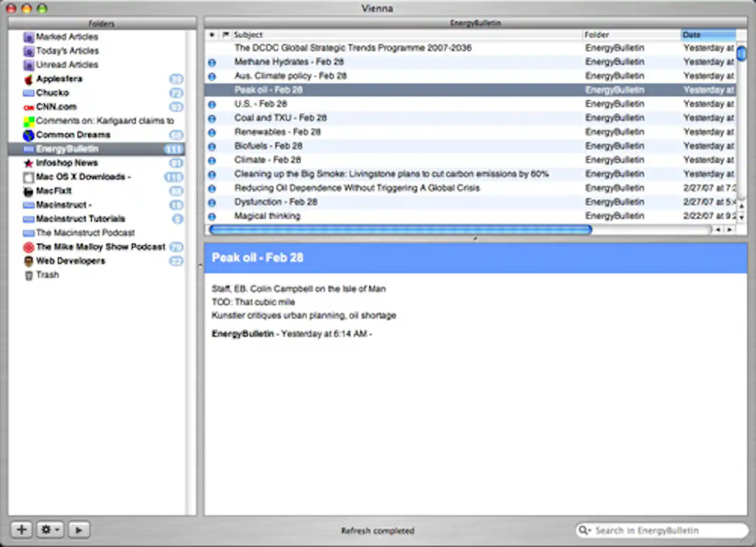This screenshot has height=547, width=756.
Task: Toggle unread marker on Methane Hydrates article
Action: coord(212,61)
